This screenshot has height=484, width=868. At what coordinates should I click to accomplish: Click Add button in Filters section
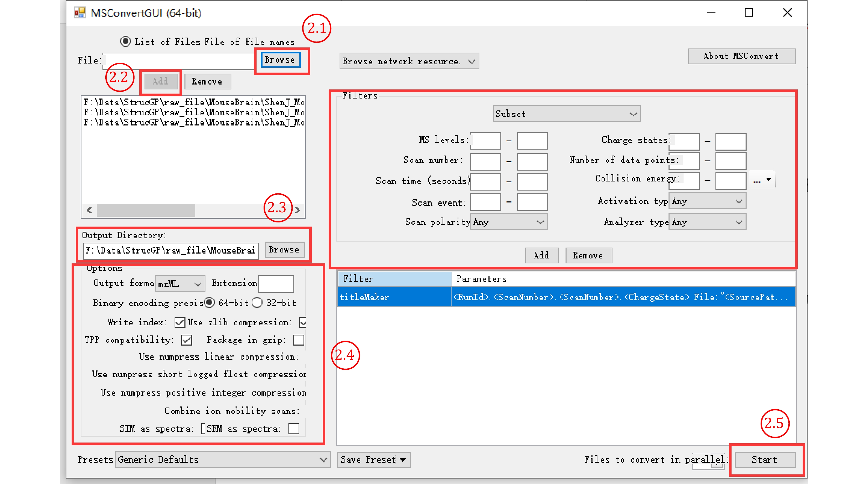[x=542, y=255]
